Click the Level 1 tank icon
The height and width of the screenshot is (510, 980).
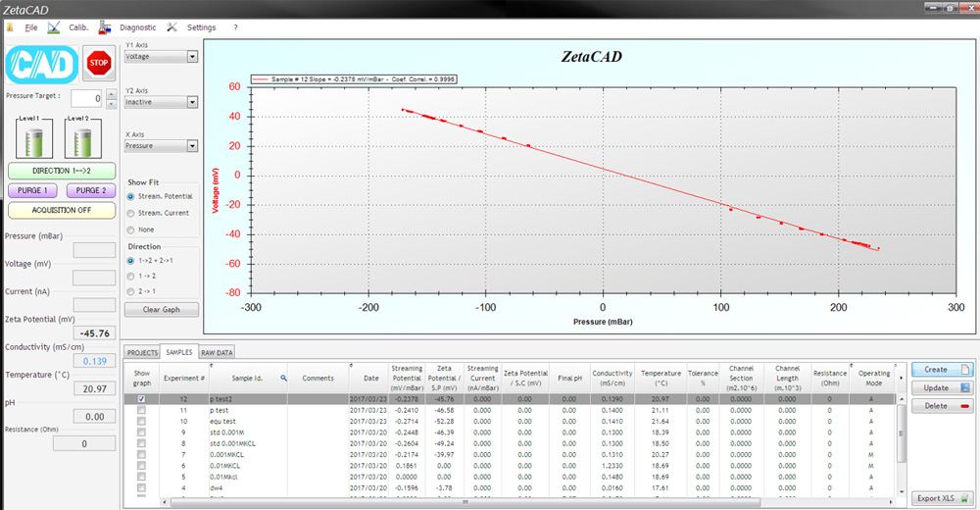pyautogui.click(x=33, y=139)
